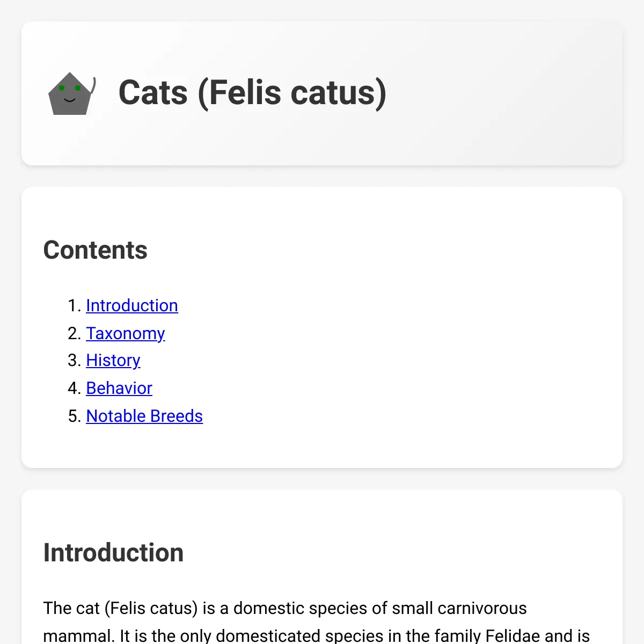Click list number 1 beside Introduction
This screenshot has width=644, height=644.
click(x=74, y=305)
